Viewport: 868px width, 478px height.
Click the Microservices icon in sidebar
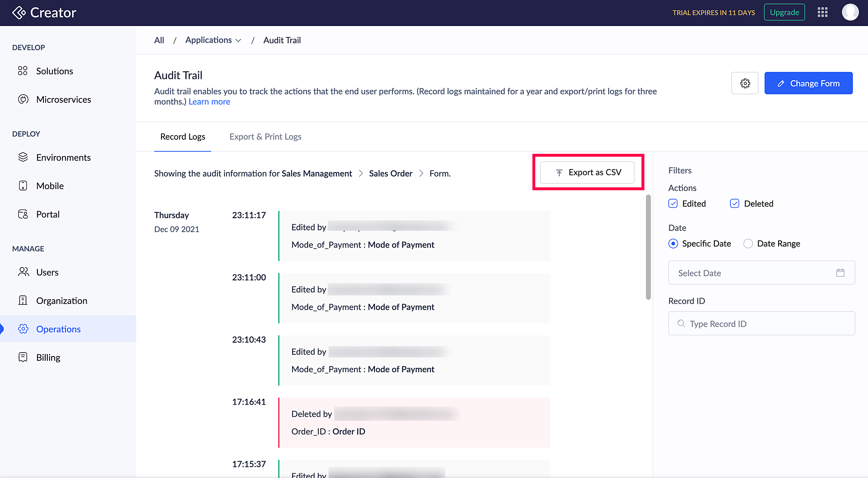click(x=23, y=99)
